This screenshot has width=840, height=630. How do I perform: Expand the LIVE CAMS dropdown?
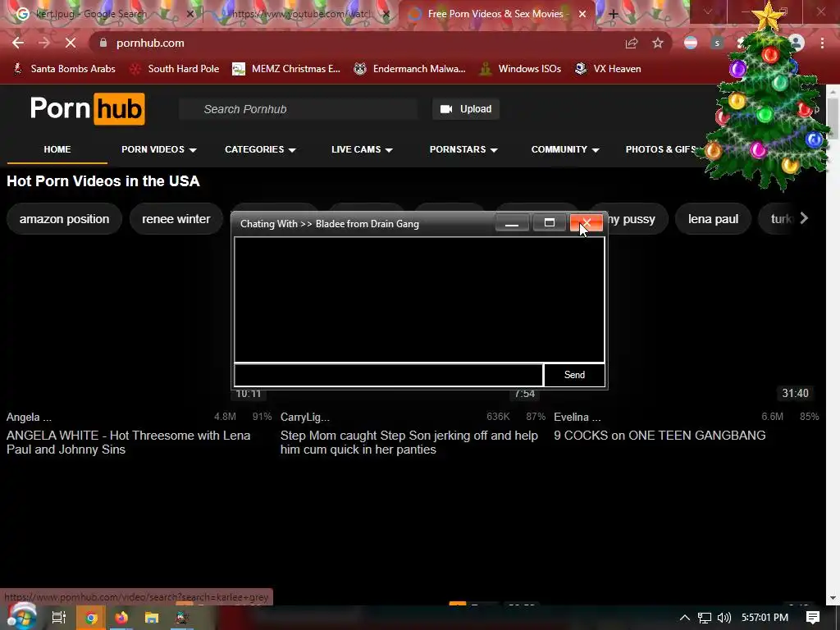[x=362, y=149]
